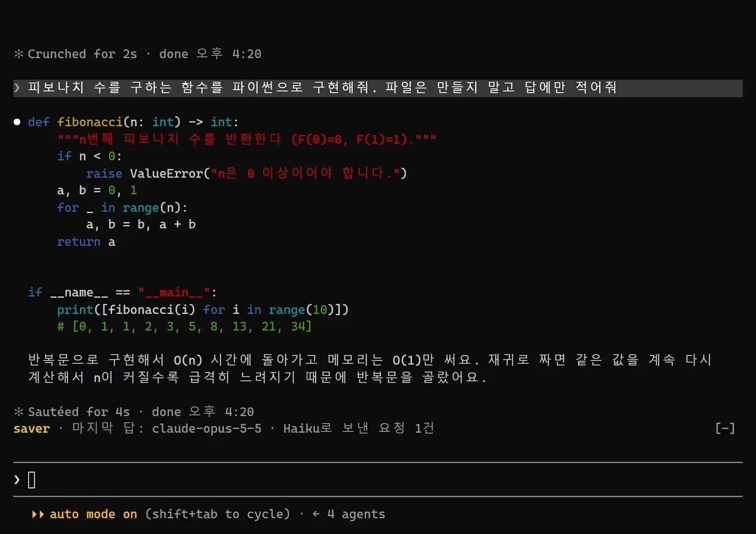This screenshot has width=756, height=534.
Task: Click the claude-opus-5-5 model name
Action: pyautogui.click(x=207, y=429)
